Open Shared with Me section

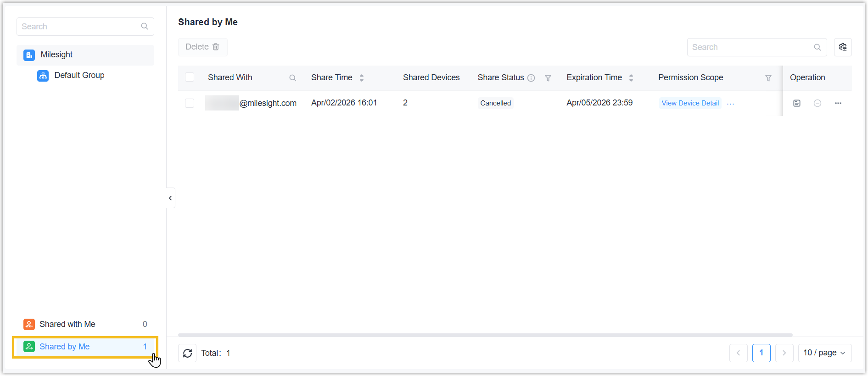(67, 324)
